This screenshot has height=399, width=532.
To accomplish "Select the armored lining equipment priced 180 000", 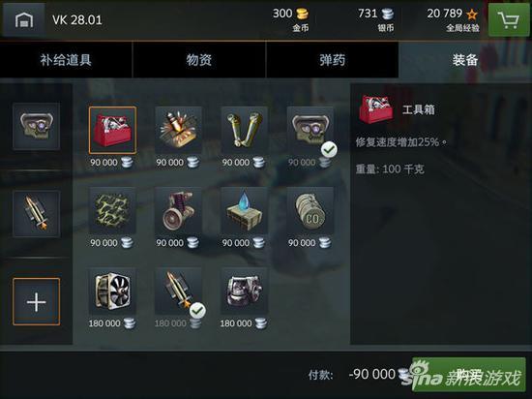I will [245, 291].
